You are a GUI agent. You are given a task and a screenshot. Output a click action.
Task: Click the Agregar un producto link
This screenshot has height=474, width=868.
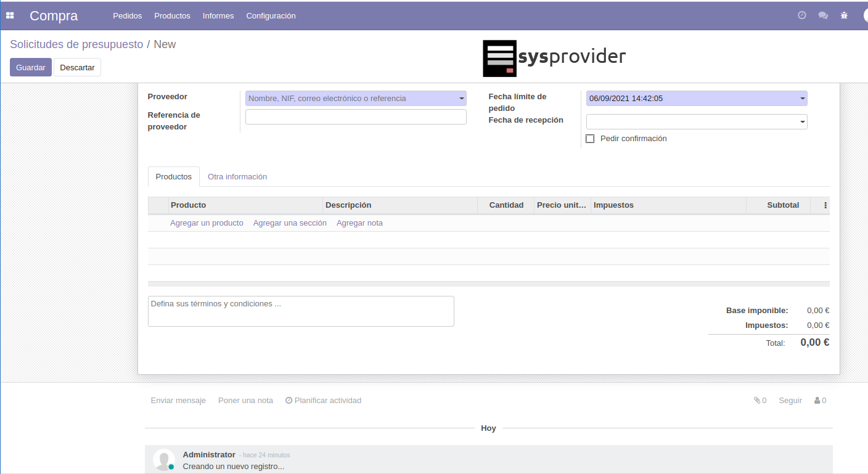pos(207,223)
